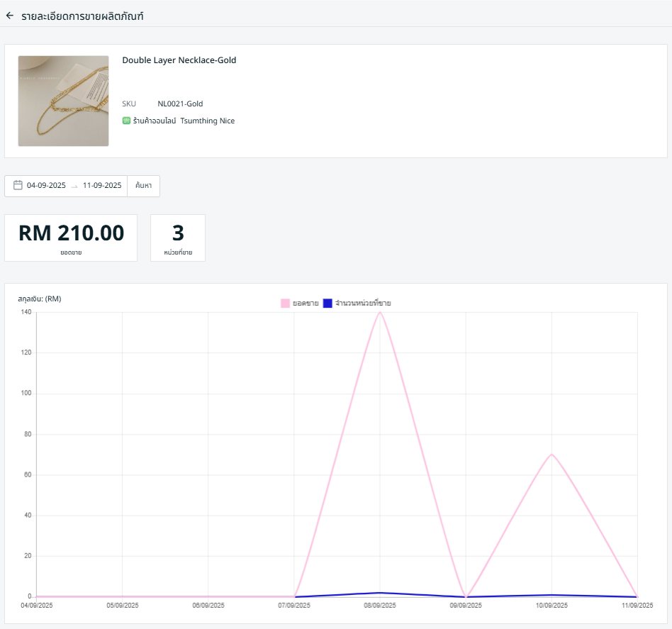Click the arrow between the two dates
The image size is (672, 629).
click(x=74, y=186)
